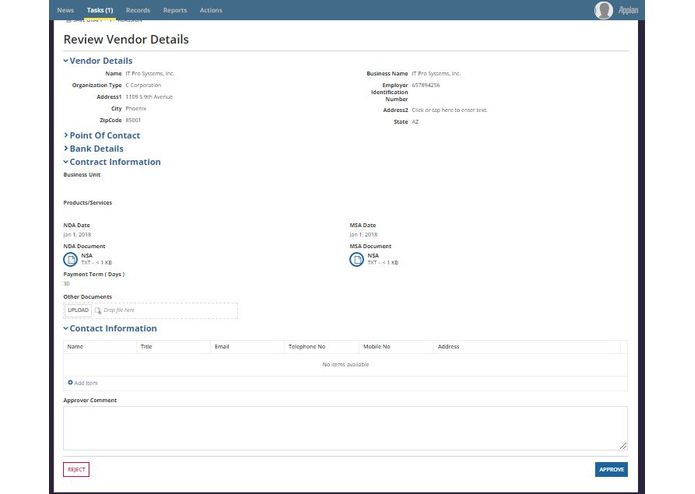This screenshot has height=494, width=695.
Task: Click the plus icon beside Add Item
Action: coord(70,382)
